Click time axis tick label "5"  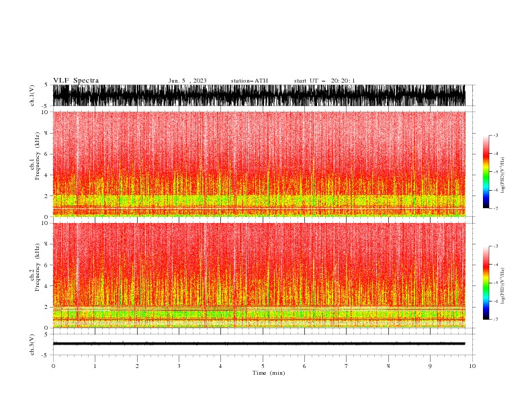pos(263,366)
